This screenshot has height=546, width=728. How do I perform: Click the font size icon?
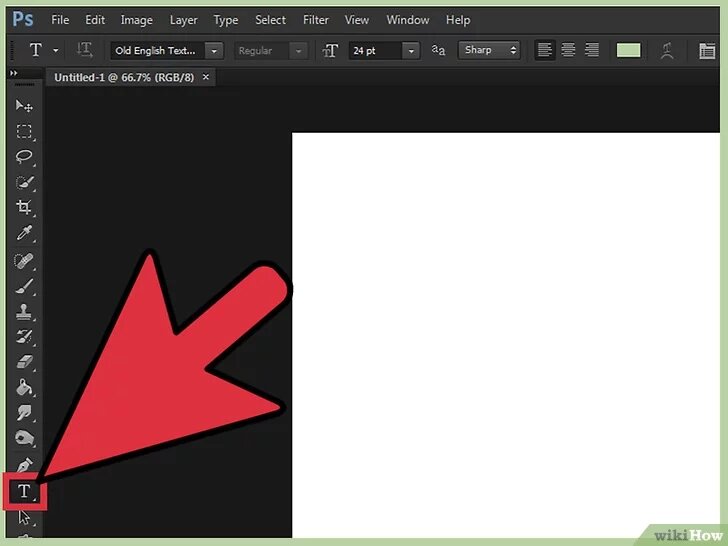[330, 51]
